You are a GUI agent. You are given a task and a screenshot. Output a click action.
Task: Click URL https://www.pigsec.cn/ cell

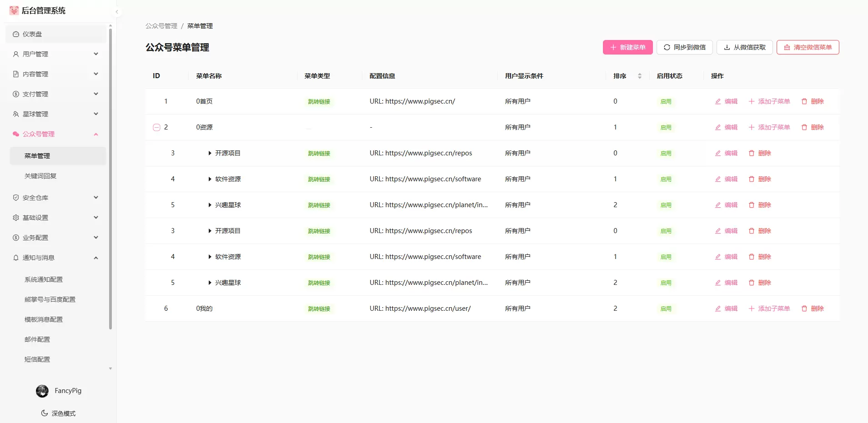(412, 101)
